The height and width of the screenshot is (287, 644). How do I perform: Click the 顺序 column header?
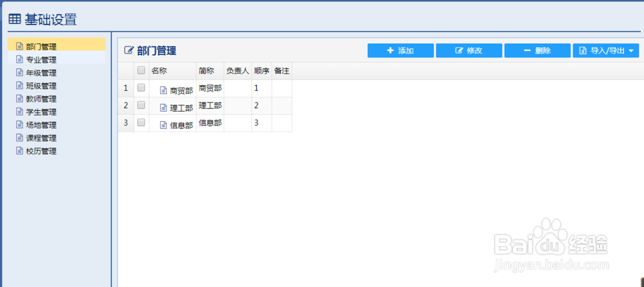(x=261, y=71)
